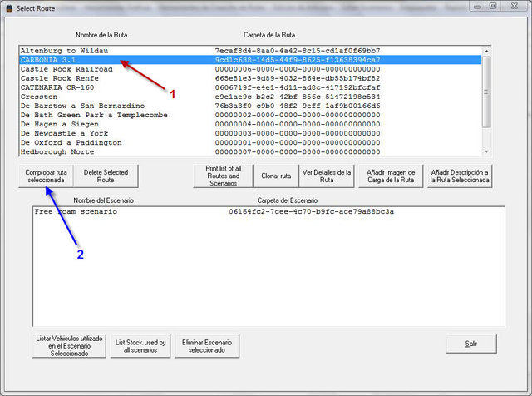The width and height of the screenshot is (532, 396).
Task: Select the De Newcastle a York route
Action: coord(64,133)
